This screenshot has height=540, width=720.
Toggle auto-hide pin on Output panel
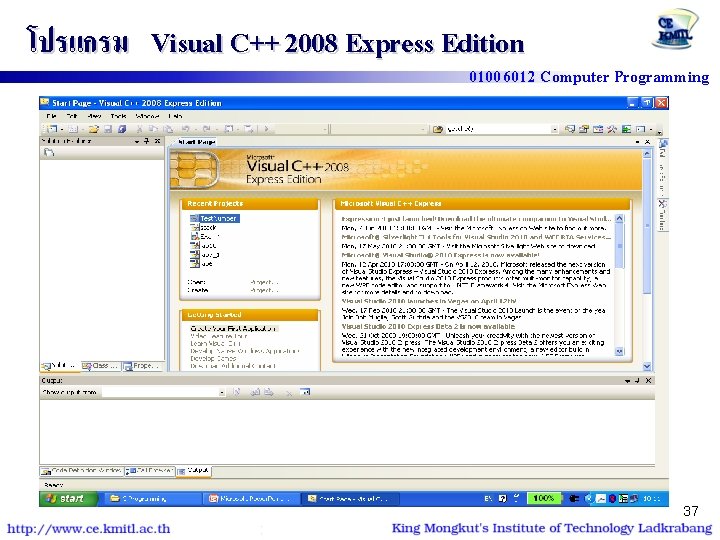click(637, 381)
